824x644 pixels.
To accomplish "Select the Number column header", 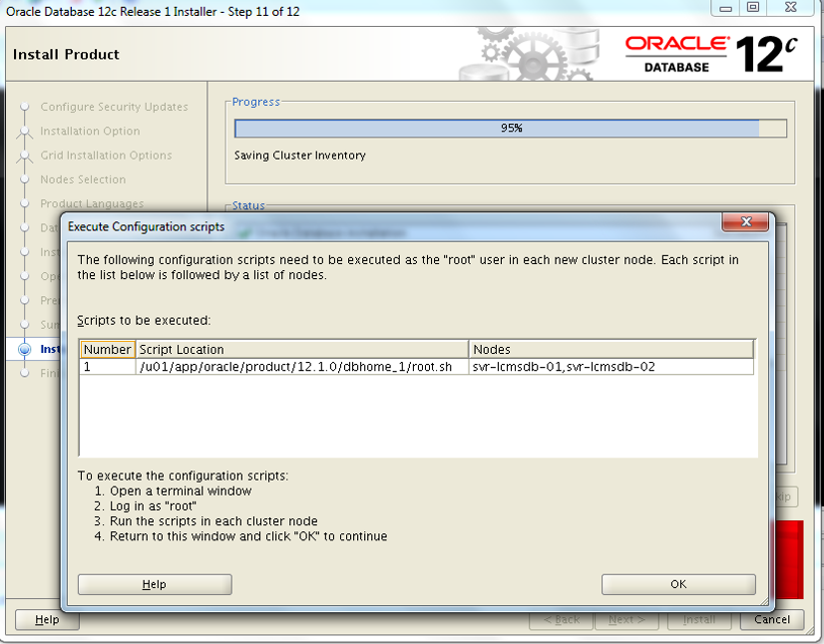I will click(108, 349).
